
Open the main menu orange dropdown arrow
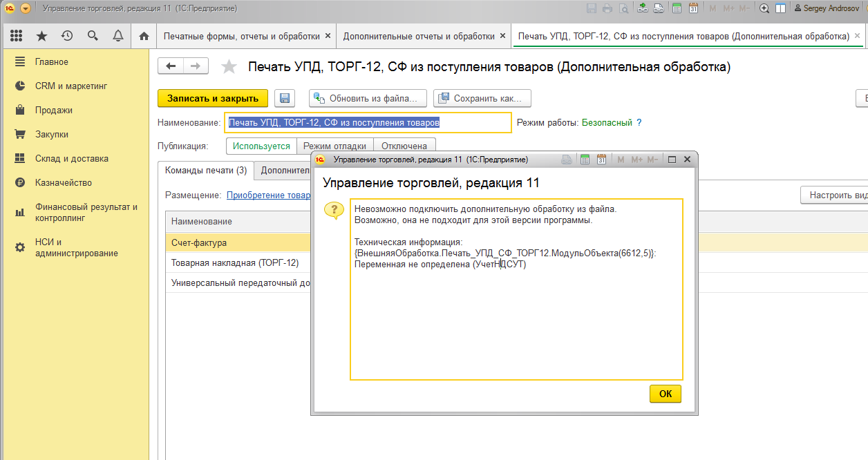tap(26, 8)
